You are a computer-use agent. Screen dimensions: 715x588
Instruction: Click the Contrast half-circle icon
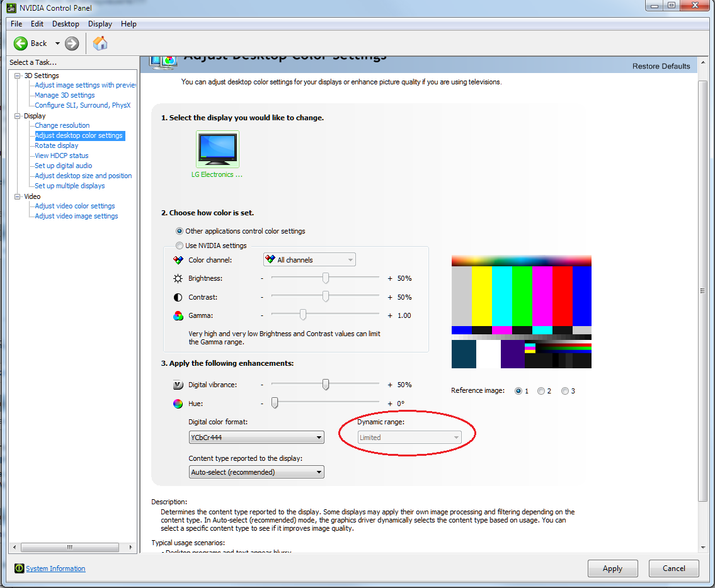[x=178, y=297]
